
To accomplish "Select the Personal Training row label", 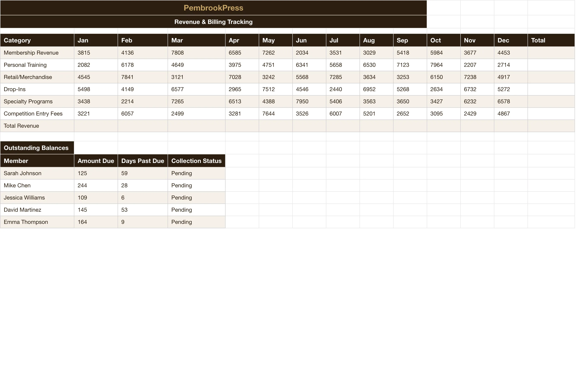I will (37, 65).
